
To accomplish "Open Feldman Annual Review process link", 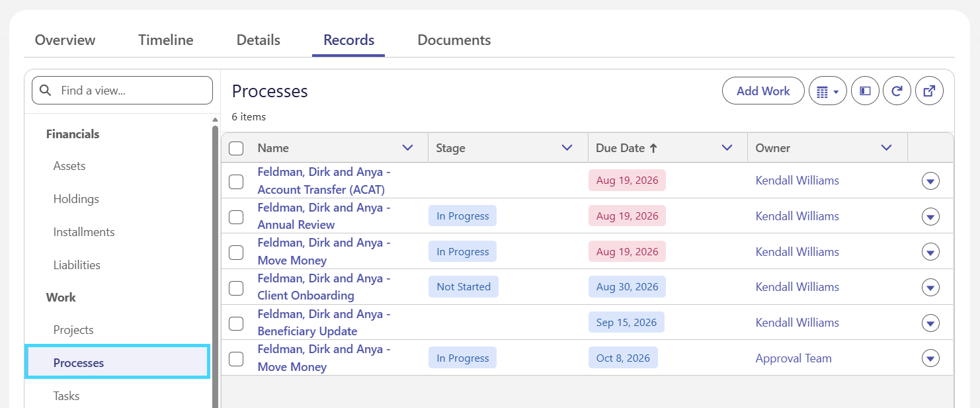I will 324,216.
